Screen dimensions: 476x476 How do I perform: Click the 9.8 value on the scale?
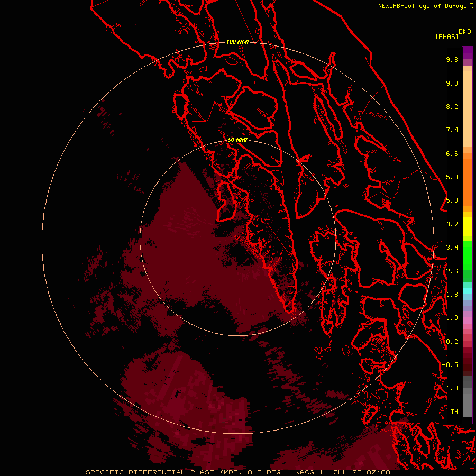[452, 59]
